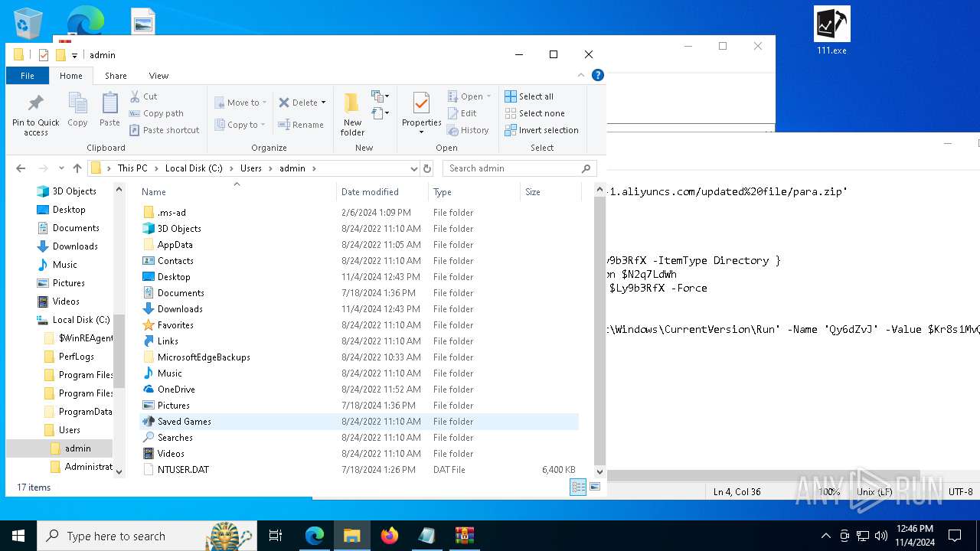The image size is (980, 551).
Task: Select the AppData folder row
Action: [358, 245]
